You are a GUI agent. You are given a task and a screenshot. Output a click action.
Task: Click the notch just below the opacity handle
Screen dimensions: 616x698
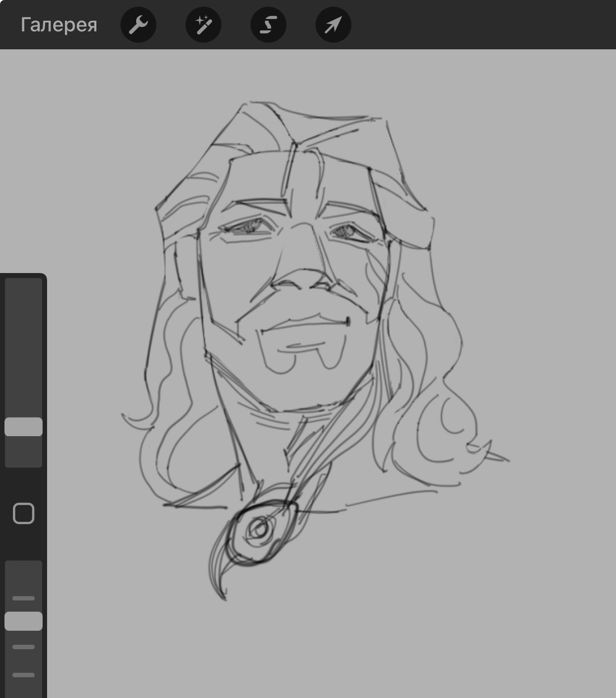click(24, 647)
